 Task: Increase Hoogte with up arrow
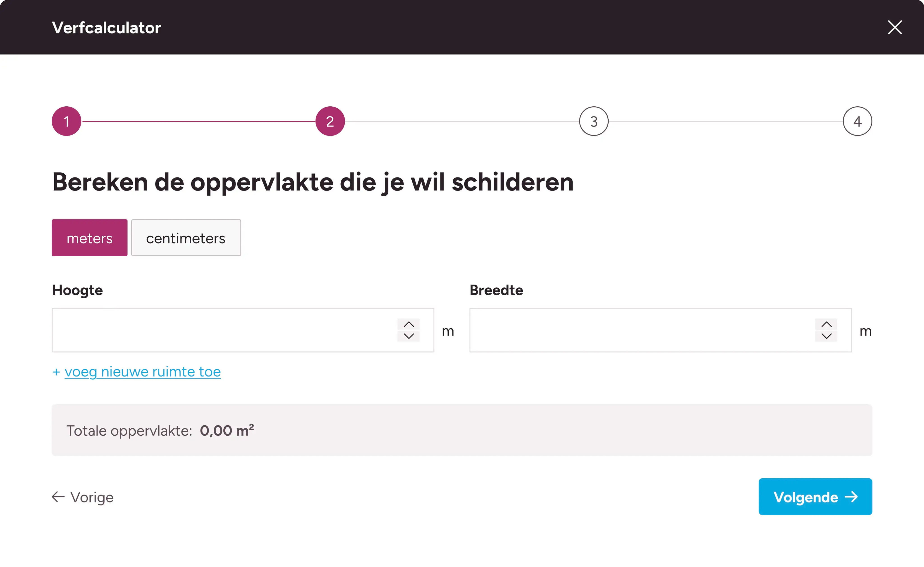[x=408, y=324]
